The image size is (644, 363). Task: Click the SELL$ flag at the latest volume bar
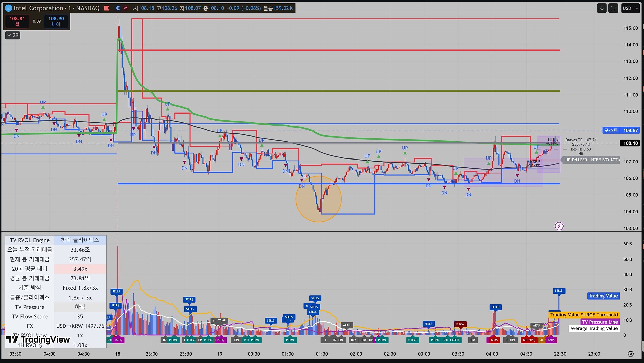coord(559,291)
